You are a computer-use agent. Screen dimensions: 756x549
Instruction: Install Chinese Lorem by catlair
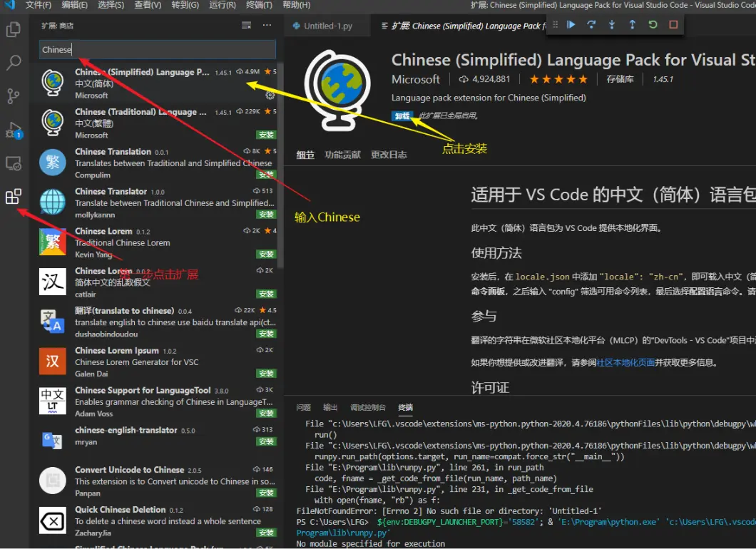point(266,294)
